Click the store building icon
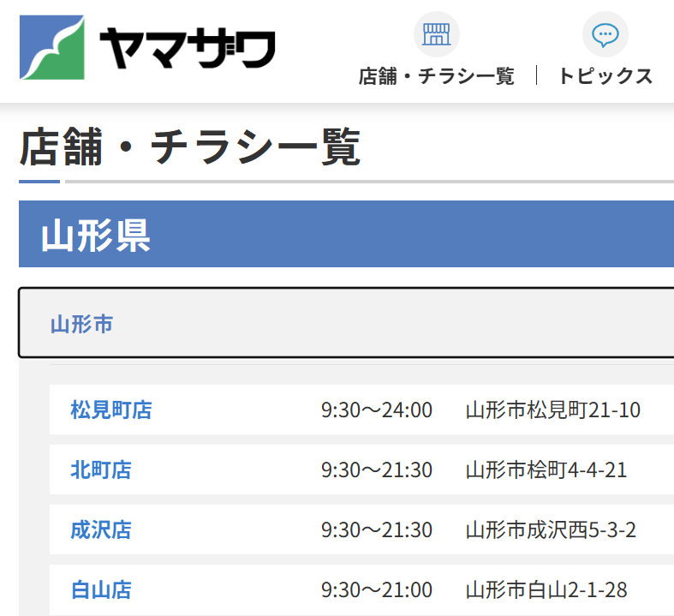 (436, 35)
